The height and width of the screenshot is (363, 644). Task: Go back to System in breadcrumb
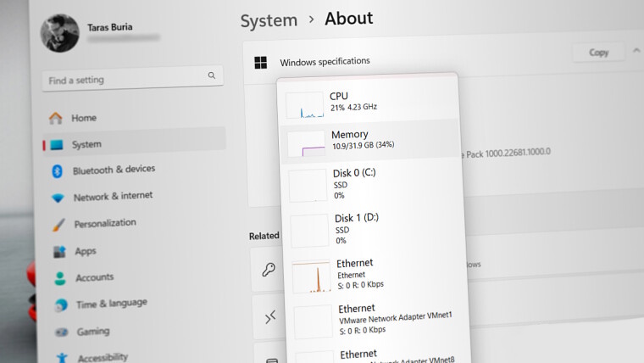click(x=269, y=20)
